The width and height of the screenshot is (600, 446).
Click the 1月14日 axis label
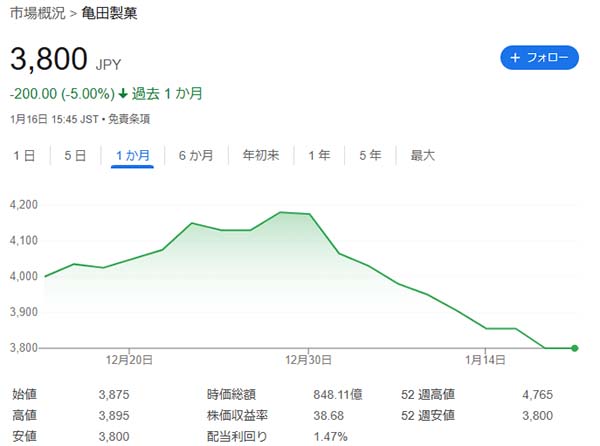[485, 360]
